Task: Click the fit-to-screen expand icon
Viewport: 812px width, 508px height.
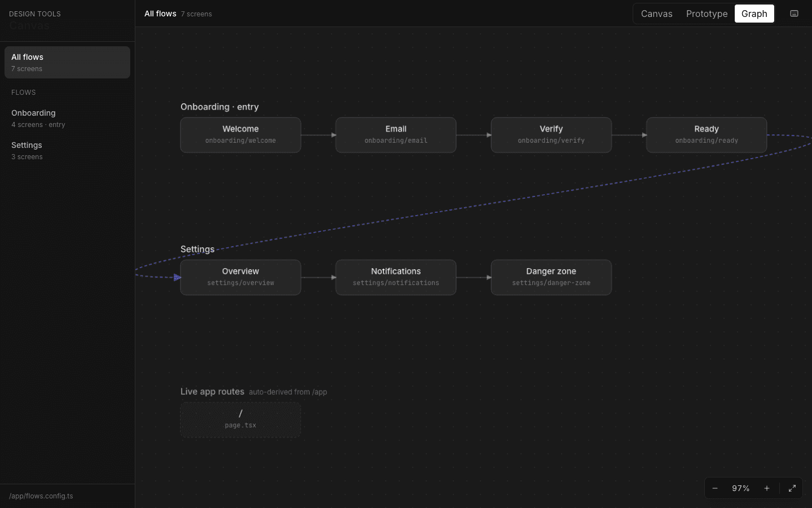Action: tap(792, 488)
